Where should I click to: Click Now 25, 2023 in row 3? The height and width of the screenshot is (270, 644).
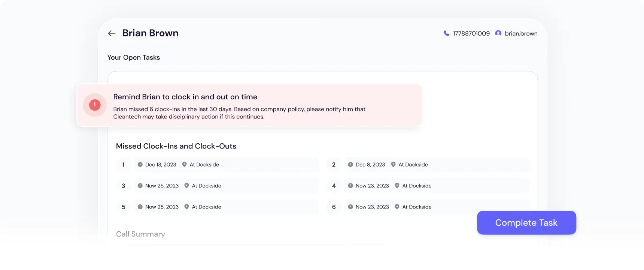click(162, 186)
